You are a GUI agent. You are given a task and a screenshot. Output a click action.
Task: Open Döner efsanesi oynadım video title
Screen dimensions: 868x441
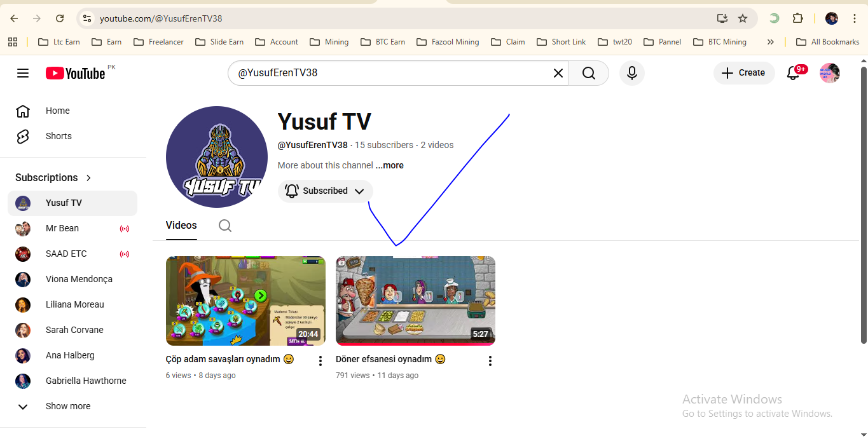click(x=390, y=360)
